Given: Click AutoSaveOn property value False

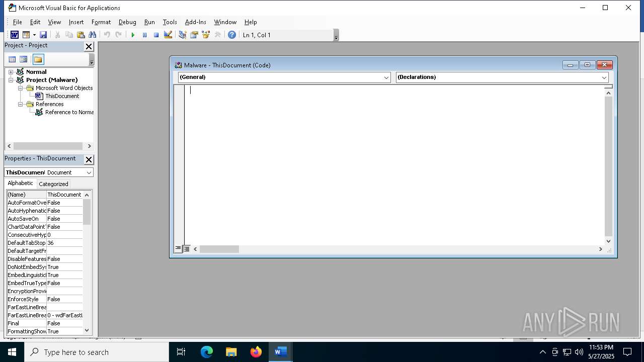Looking at the screenshot, I should [x=64, y=219].
